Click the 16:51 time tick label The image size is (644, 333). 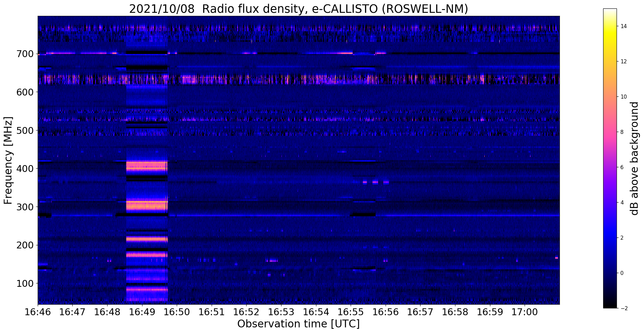(212, 312)
